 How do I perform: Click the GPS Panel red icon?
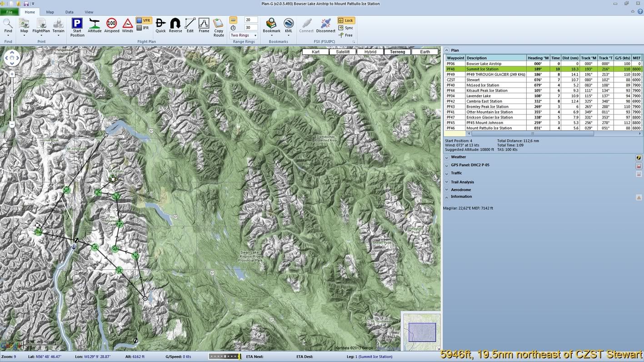[x=639, y=166]
